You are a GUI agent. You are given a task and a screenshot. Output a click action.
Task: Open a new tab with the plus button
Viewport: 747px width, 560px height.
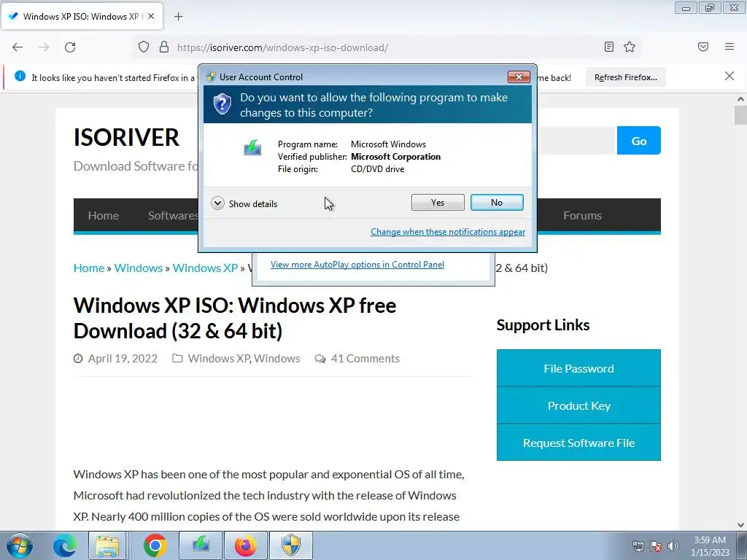178,17
